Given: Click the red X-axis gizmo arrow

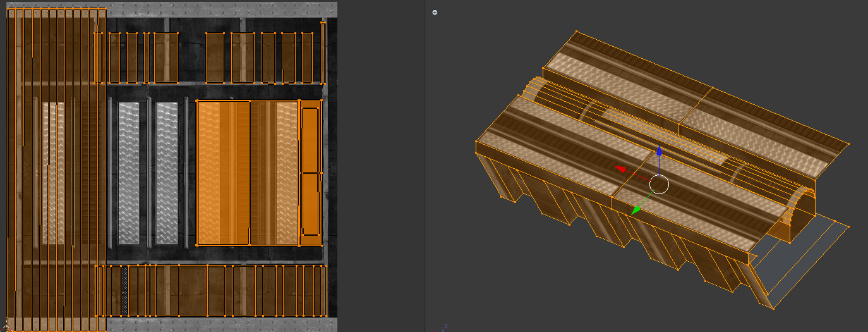Looking at the screenshot, I should (x=621, y=169).
